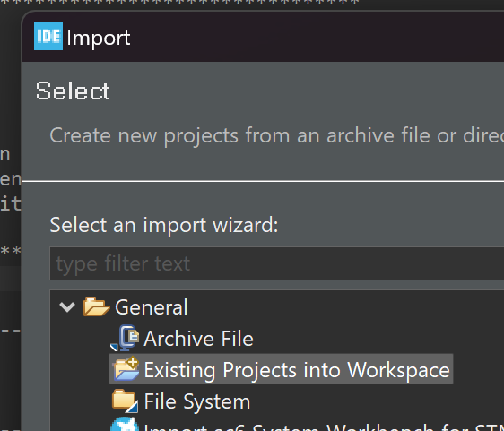Click the Select heading in the dialog banner
Screen dimensions: 504x431
point(73,91)
